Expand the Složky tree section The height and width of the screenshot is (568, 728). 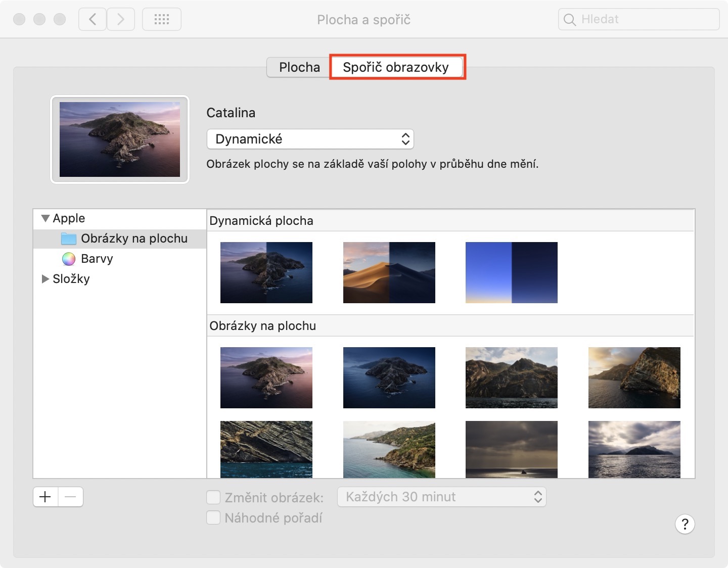pyautogui.click(x=45, y=279)
